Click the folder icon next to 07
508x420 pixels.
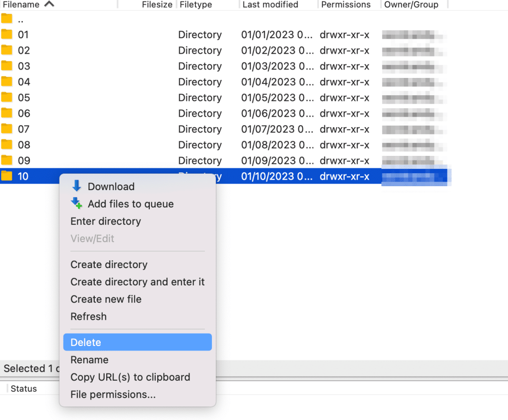click(x=7, y=129)
